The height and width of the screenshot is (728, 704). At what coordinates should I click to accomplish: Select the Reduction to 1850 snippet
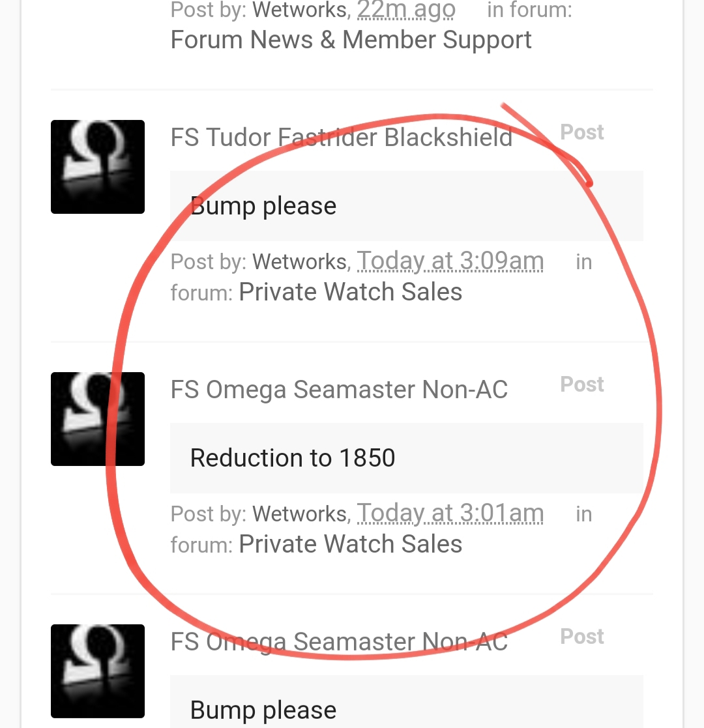[406, 458]
